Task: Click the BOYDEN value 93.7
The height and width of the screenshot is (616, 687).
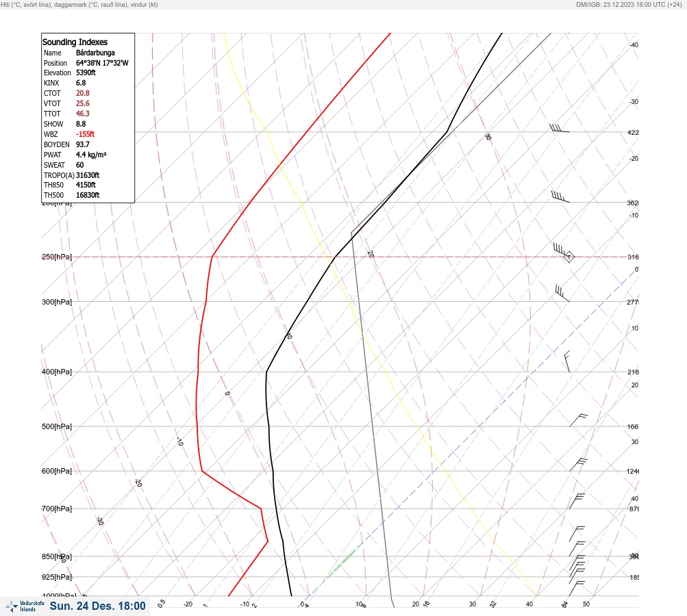Action: coord(82,144)
